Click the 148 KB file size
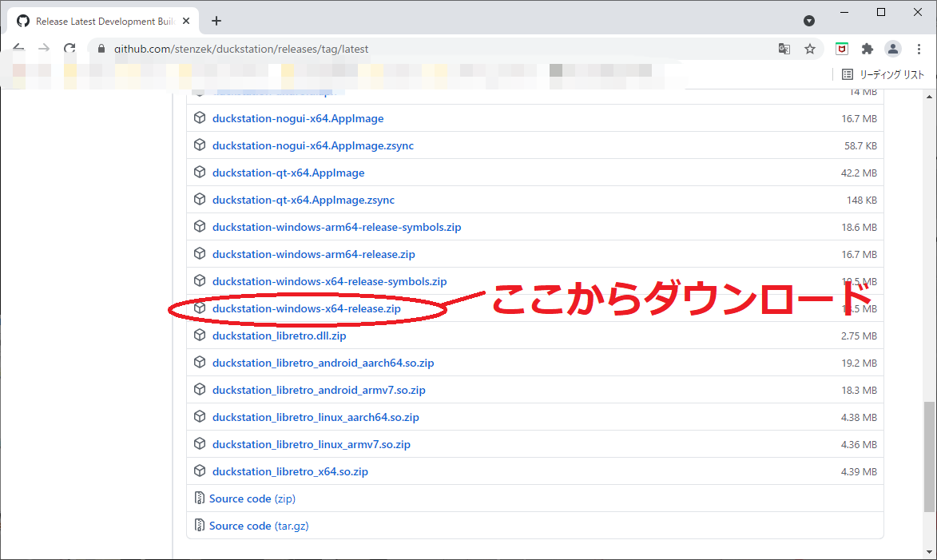The height and width of the screenshot is (560, 937). coord(862,201)
